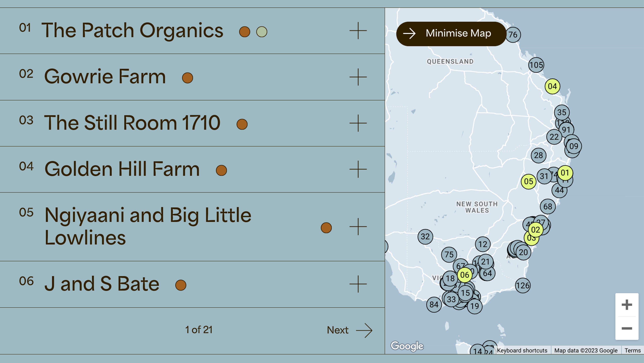Click map marker 105 in Queensland
Viewport: 644px width, 363px height.
point(536,65)
